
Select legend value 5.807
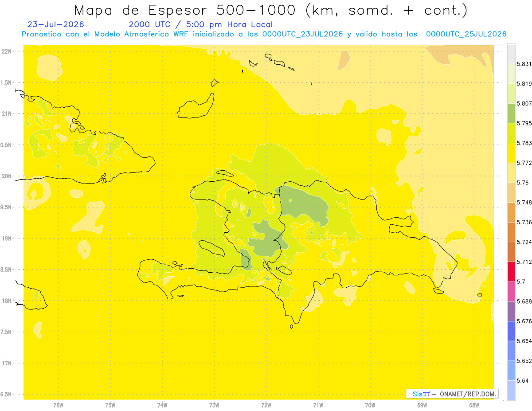(x=523, y=103)
